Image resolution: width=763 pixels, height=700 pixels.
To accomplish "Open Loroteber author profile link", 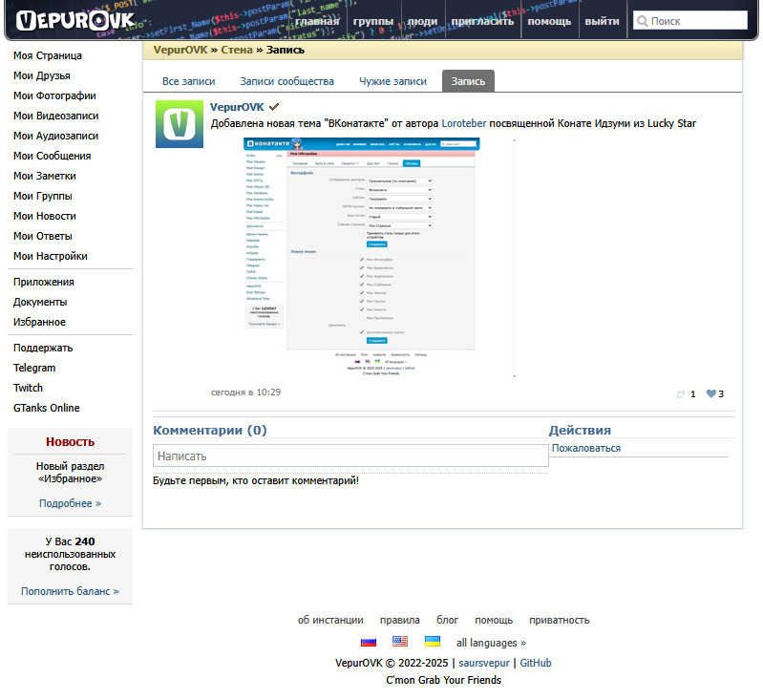I will 464,123.
